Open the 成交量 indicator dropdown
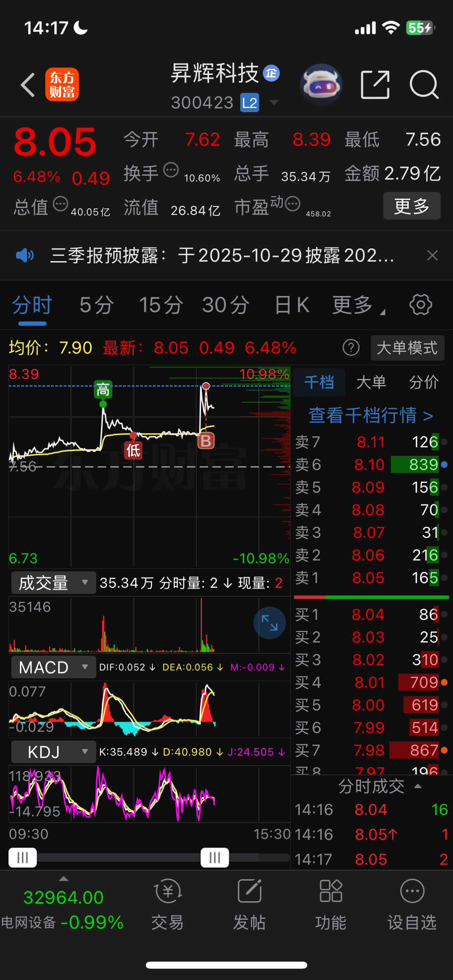Image resolution: width=453 pixels, height=980 pixels. [x=53, y=583]
